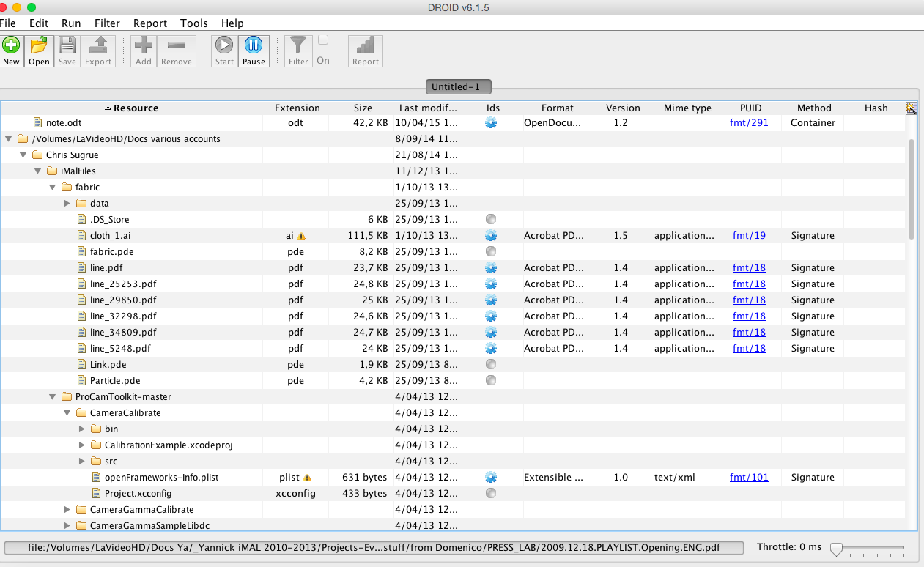This screenshot has width=924, height=567.
Task: Click the Open folder toolbar icon
Action: (39, 46)
